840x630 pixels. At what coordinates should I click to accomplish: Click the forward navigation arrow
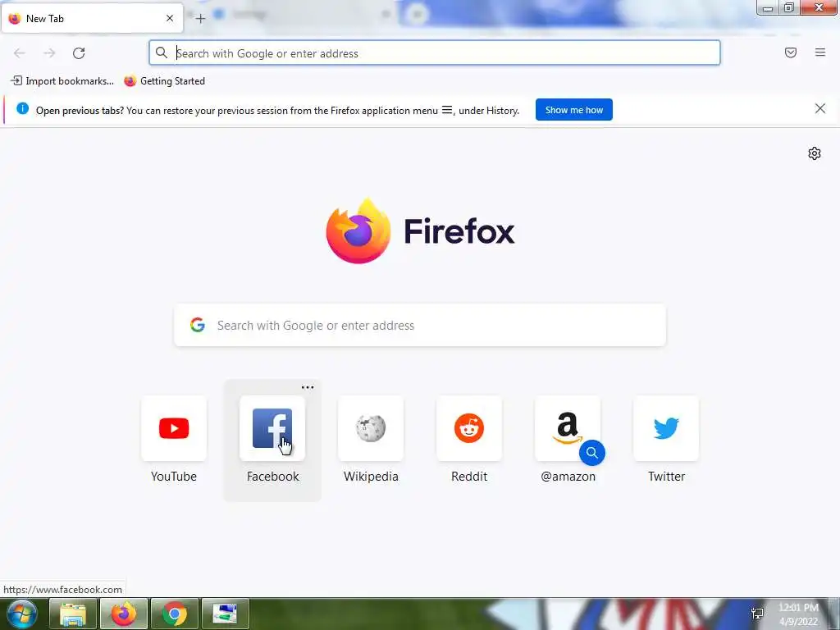click(49, 53)
